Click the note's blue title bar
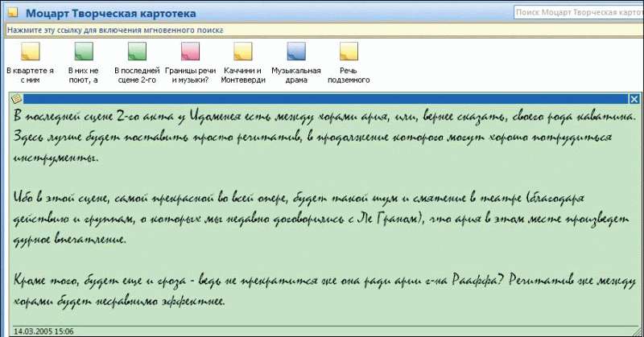Image resolution: width=644 pixels, height=337 pixels. click(322, 98)
